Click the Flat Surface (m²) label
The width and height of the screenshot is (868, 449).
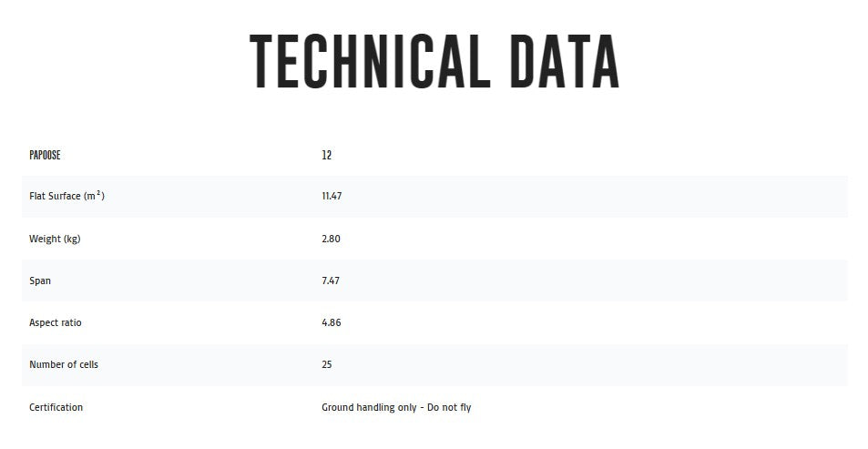click(67, 196)
